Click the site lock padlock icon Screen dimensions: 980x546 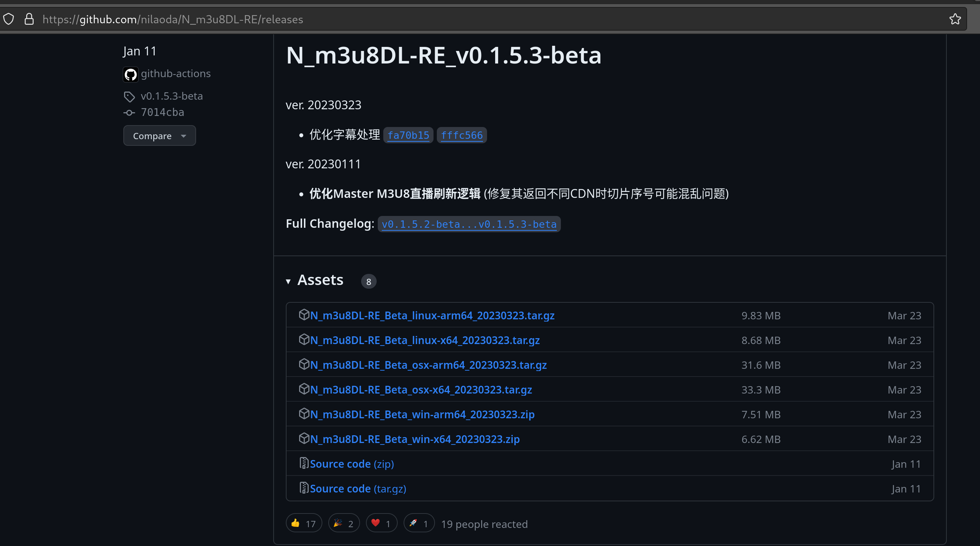click(x=29, y=19)
